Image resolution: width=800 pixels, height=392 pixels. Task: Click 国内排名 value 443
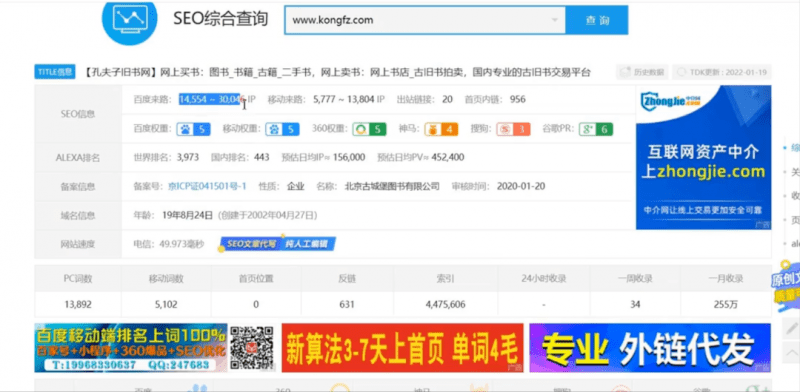coord(261,157)
